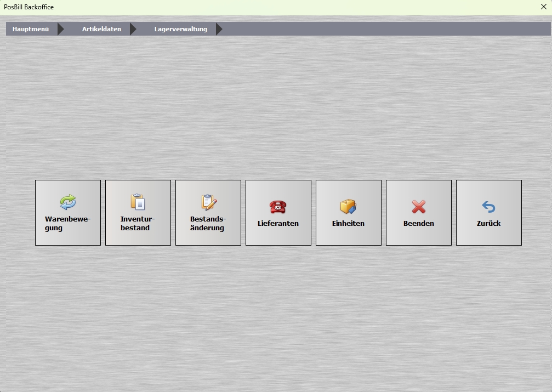Click the arrow separator after Lagerverwaltung
This screenshot has width=552, height=392.
tap(219, 29)
